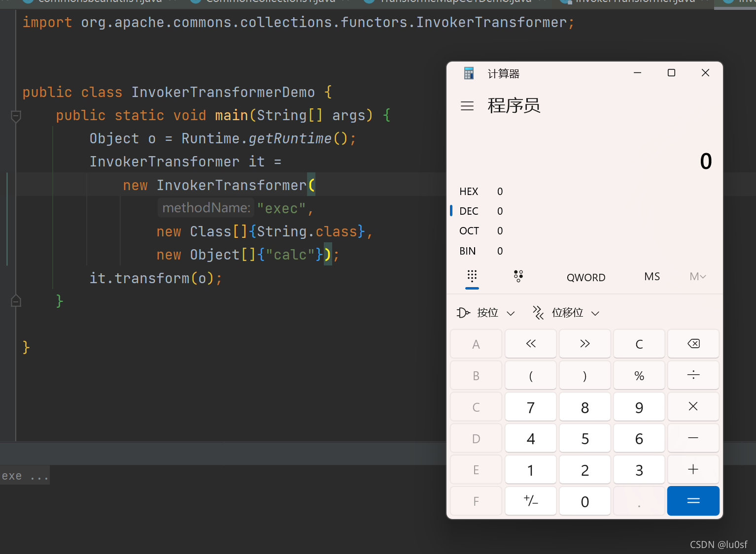This screenshot has width=756, height=554.
Task: Click hex digit A button
Action: pyautogui.click(x=476, y=344)
